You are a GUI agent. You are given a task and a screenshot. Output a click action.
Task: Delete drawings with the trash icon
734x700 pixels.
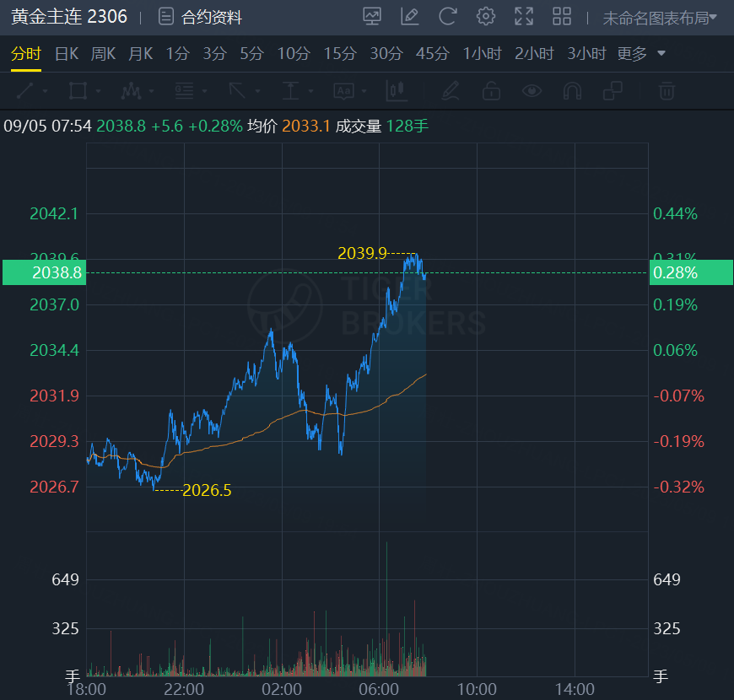(667, 90)
